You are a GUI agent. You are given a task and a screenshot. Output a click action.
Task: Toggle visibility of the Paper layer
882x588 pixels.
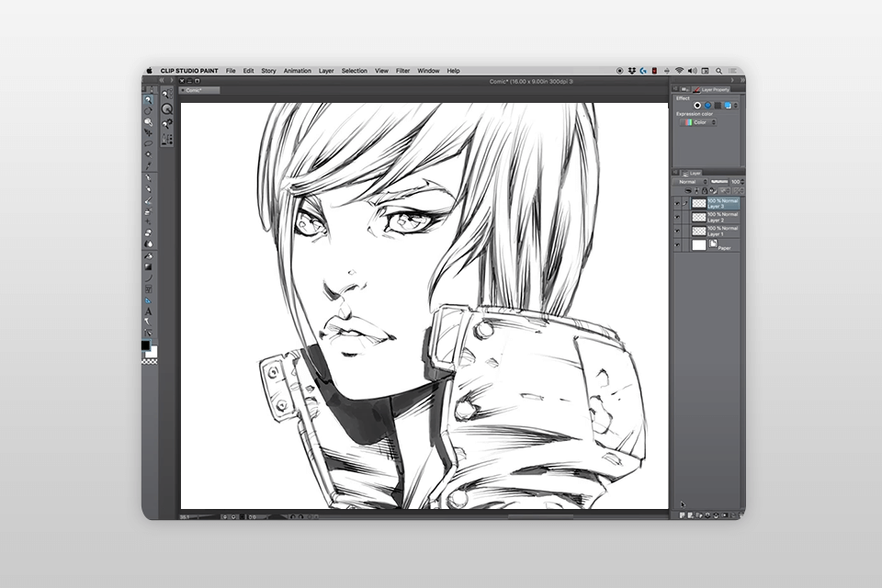coord(677,244)
